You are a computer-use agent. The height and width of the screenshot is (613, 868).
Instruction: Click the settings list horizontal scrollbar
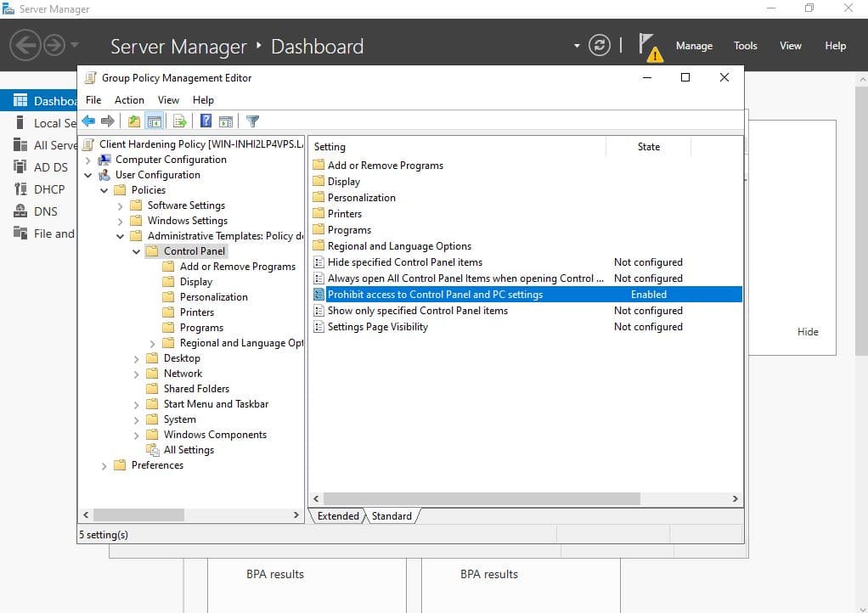(x=481, y=499)
